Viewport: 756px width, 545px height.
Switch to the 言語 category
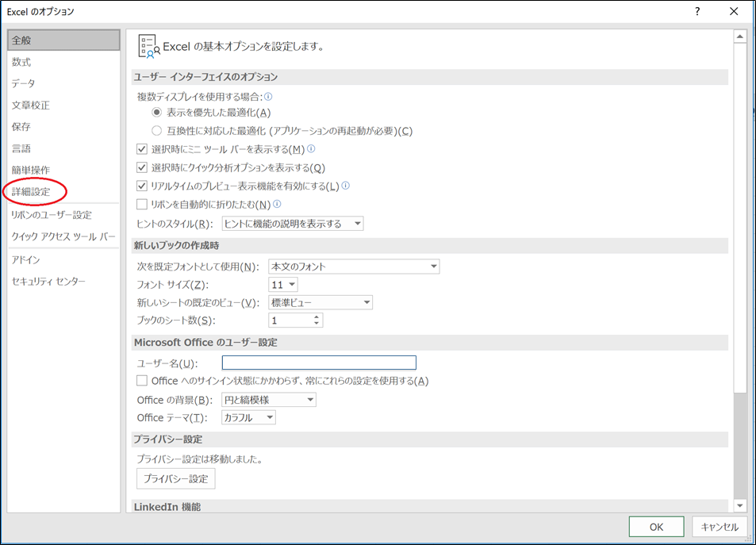tap(63, 148)
